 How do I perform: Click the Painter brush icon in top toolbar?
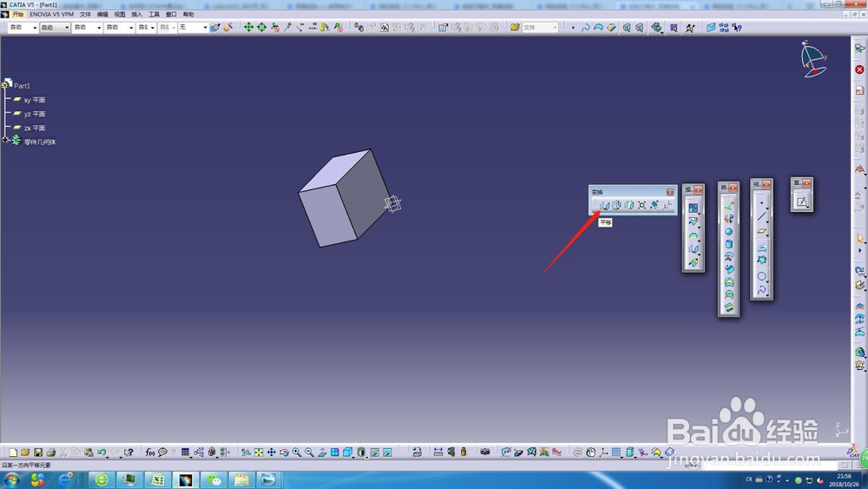(x=214, y=27)
